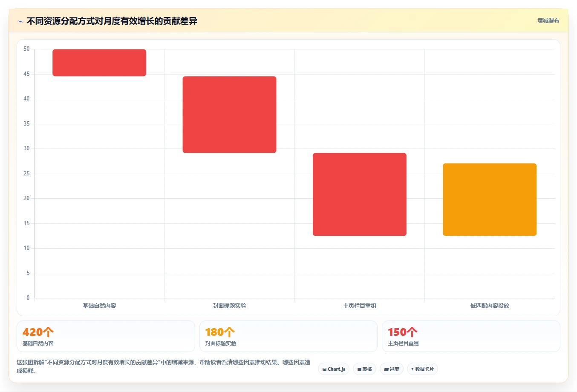Click the red bar for 封面标题实验
This screenshot has height=392, width=577.
coord(229,114)
